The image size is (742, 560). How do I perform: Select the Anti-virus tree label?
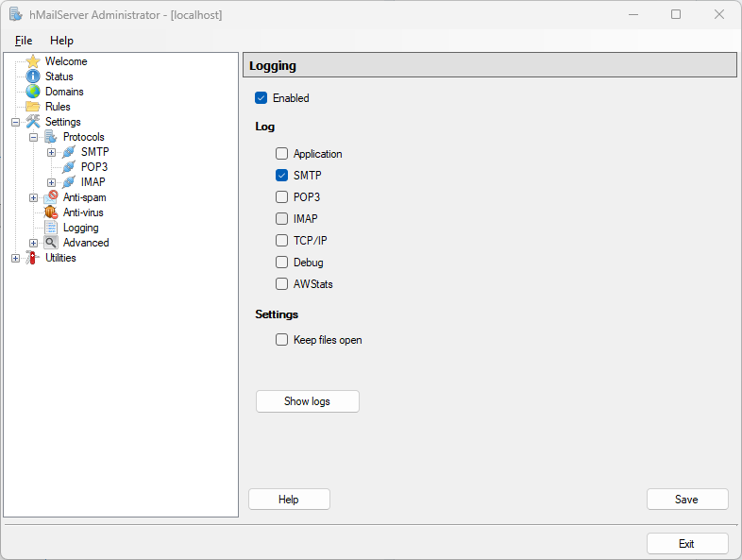[83, 212]
